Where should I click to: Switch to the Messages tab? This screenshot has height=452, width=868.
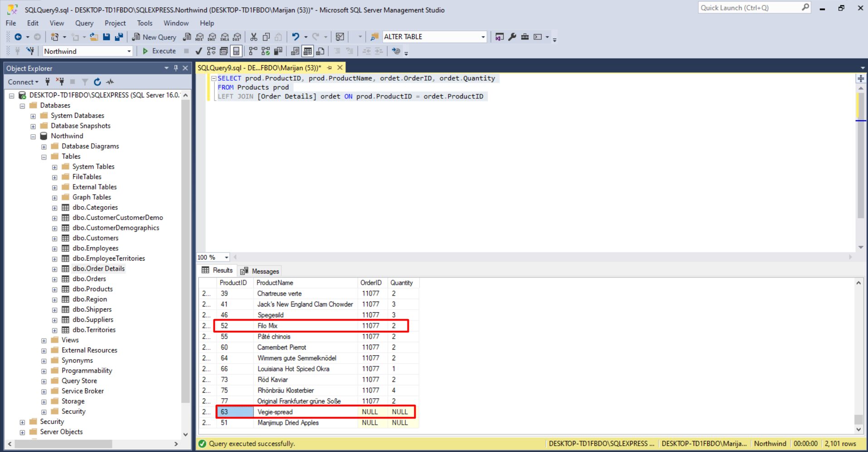[260, 271]
